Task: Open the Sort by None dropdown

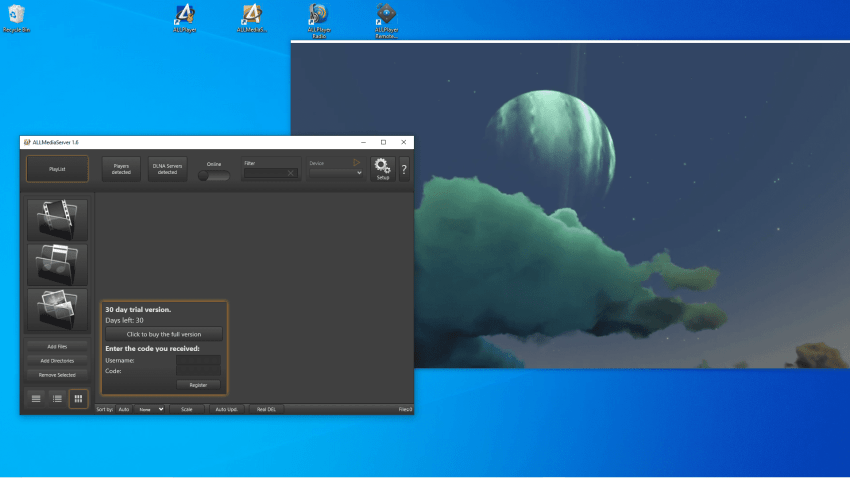Action: coord(150,410)
